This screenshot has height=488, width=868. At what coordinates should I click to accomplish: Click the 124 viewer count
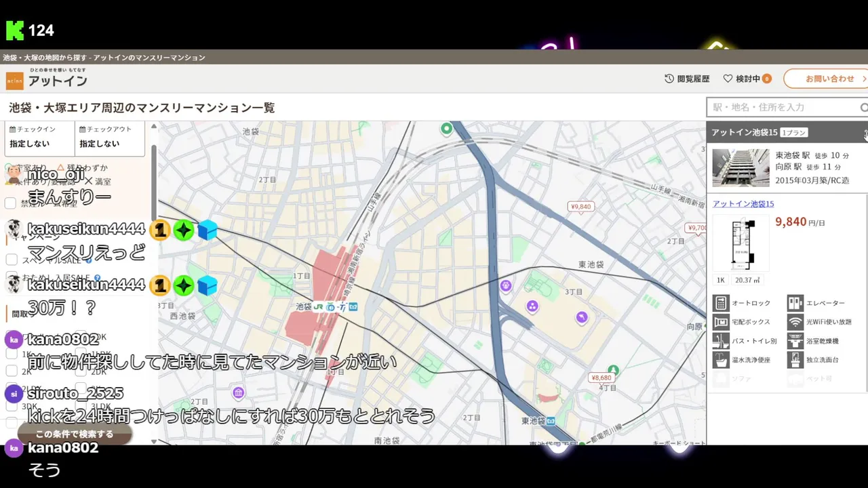(41, 30)
